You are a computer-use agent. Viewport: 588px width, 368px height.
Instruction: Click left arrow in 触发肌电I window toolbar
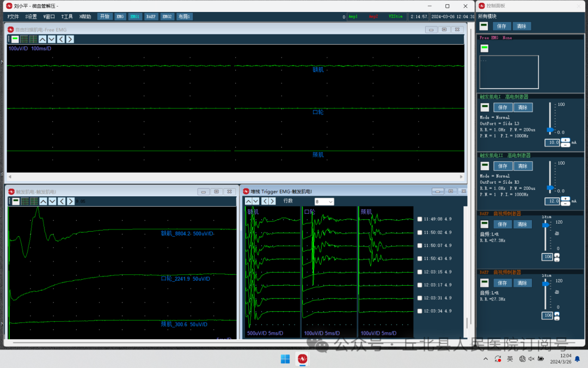pyautogui.click(x=62, y=201)
